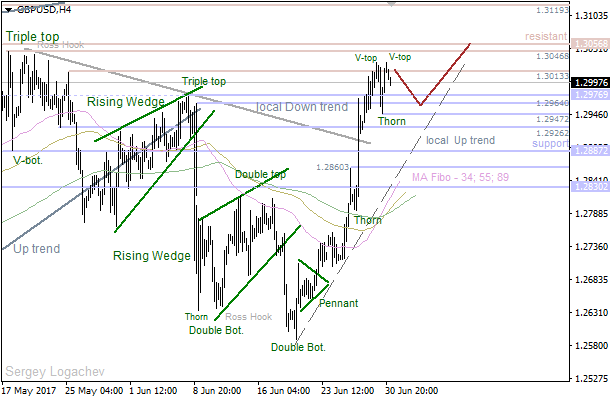This screenshot has height=400, width=610.
Task: Select the 1.28603 price text label
Action: tap(331, 168)
